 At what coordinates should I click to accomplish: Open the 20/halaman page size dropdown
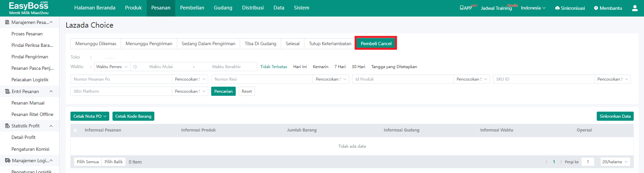pyautogui.click(x=615, y=162)
